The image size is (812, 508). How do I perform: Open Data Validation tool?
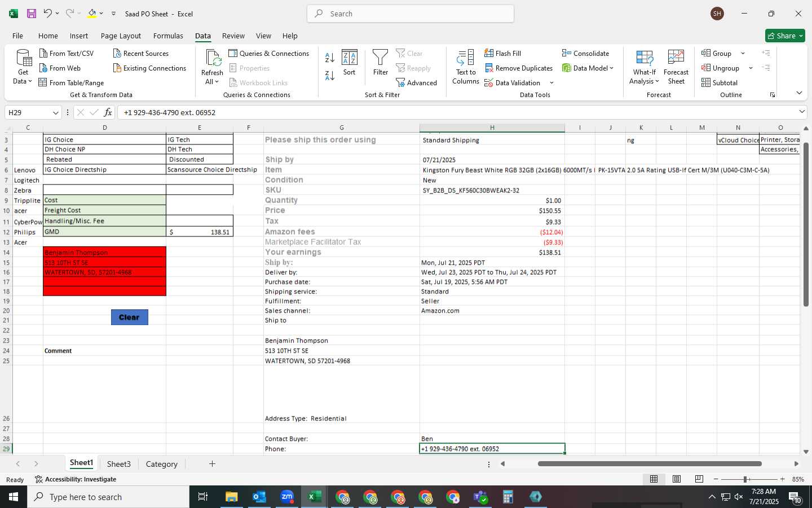pyautogui.click(x=513, y=82)
